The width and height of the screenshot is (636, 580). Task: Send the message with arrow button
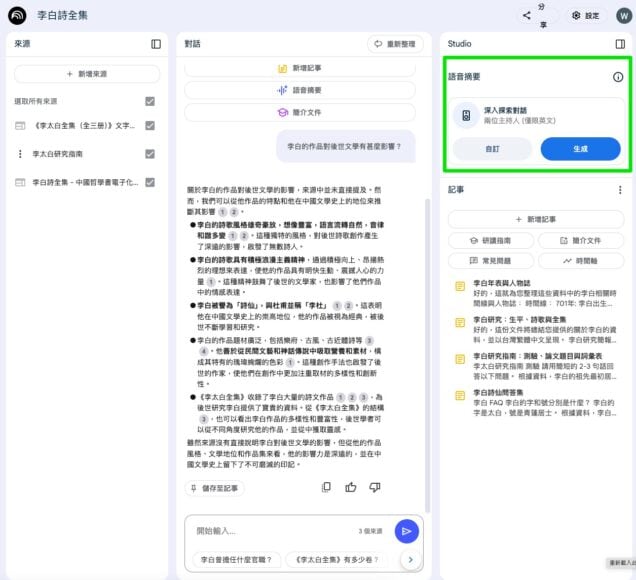[406, 531]
